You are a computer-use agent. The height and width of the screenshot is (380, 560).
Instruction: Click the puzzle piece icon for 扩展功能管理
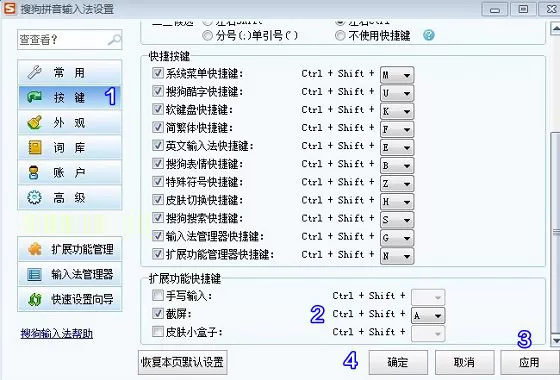(x=35, y=249)
